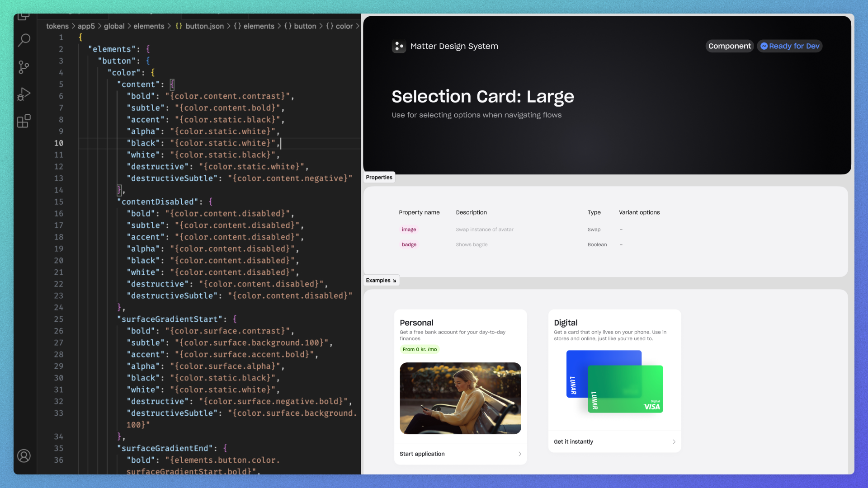This screenshot has height=488, width=868.
Task: Click the Component tag
Action: click(729, 46)
